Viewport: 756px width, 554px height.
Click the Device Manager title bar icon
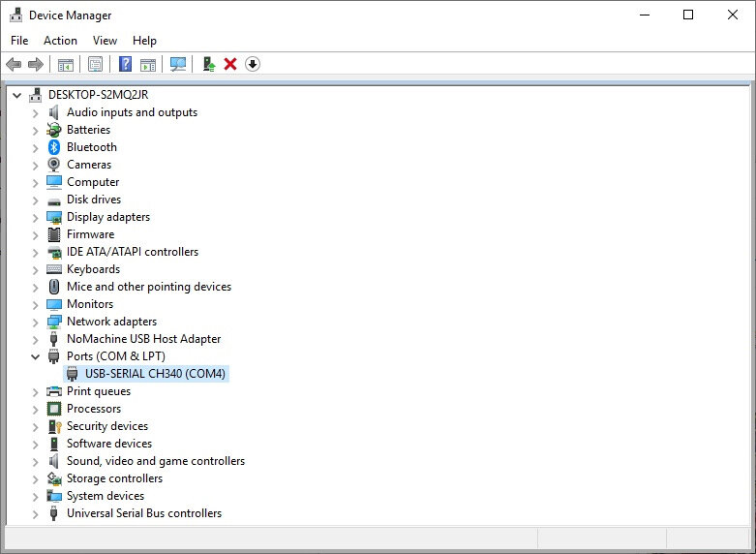pyautogui.click(x=15, y=15)
